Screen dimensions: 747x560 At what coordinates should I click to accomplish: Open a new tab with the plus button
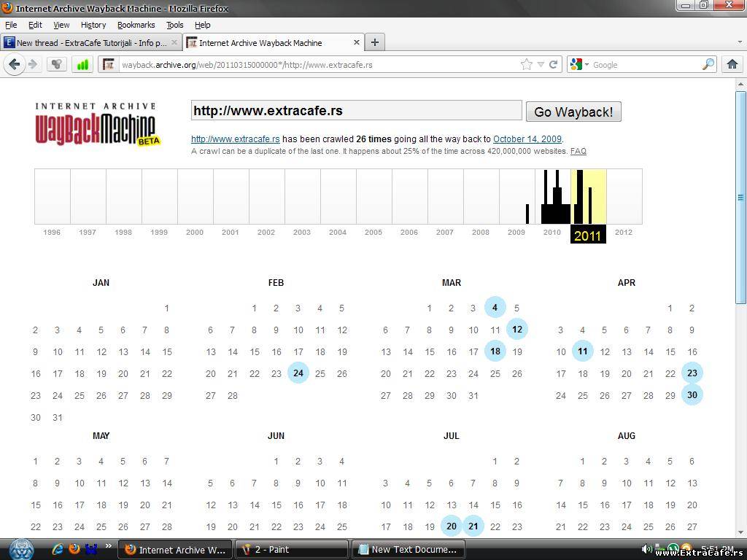[x=375, y=42]
